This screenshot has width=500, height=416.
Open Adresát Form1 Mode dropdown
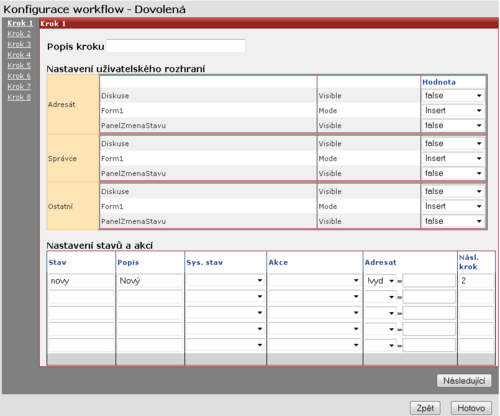(x=453, y=110)
